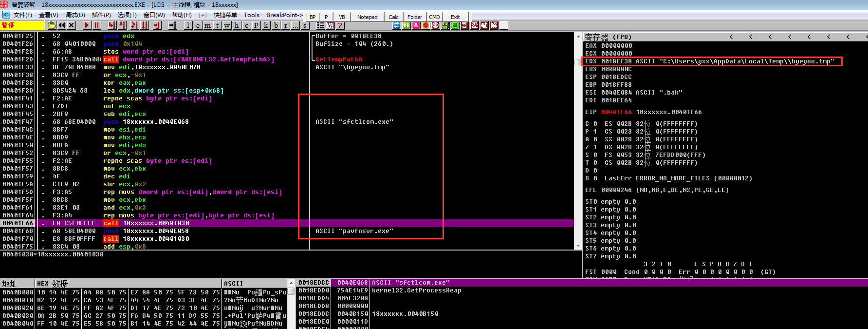Viewport: 868px width, 329px height.
Task: Click the Step Over toolbar icon
Action: (x=122, y=25)
